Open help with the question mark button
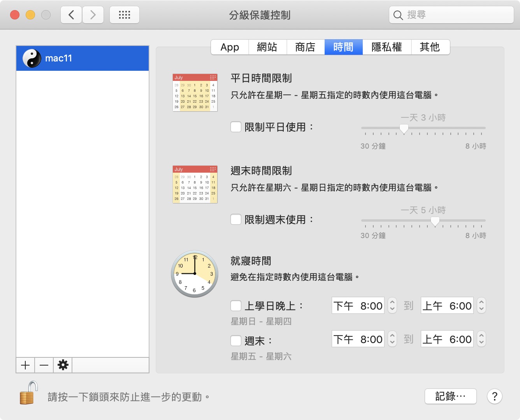 494,396
